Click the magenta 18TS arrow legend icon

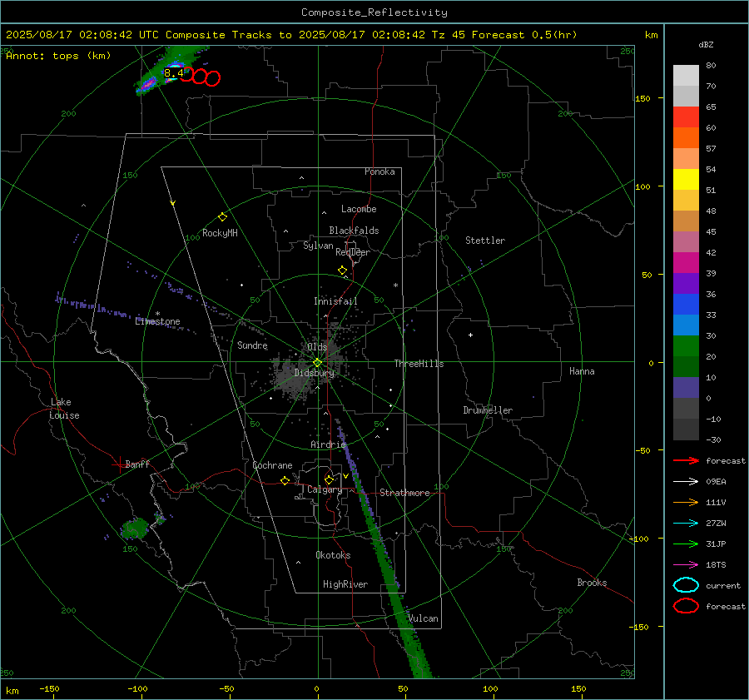[x=686, y=565]
